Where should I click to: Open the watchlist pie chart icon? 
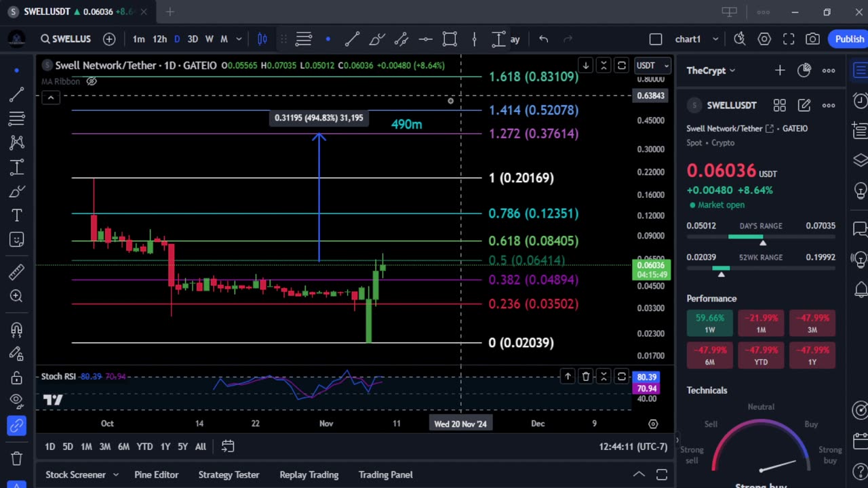(804, 70)
